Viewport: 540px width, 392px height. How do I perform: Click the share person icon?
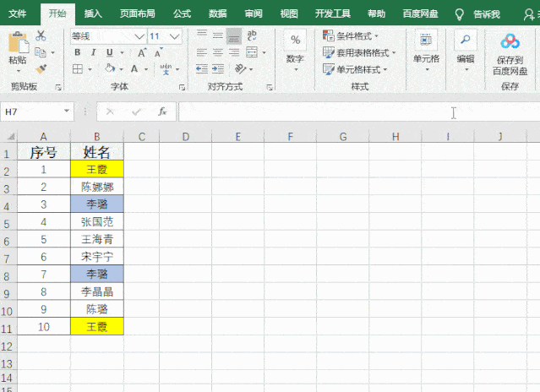(x=529, y=14)
